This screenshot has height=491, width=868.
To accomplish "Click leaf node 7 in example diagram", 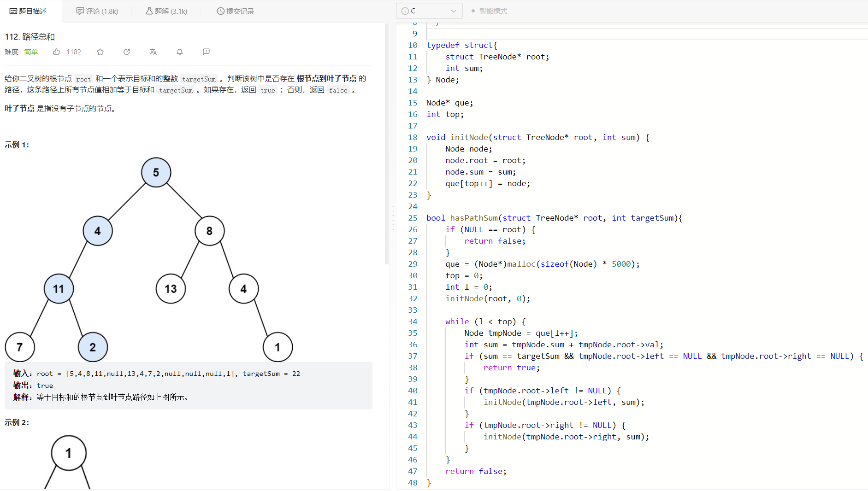I will [x=20, y=347].
